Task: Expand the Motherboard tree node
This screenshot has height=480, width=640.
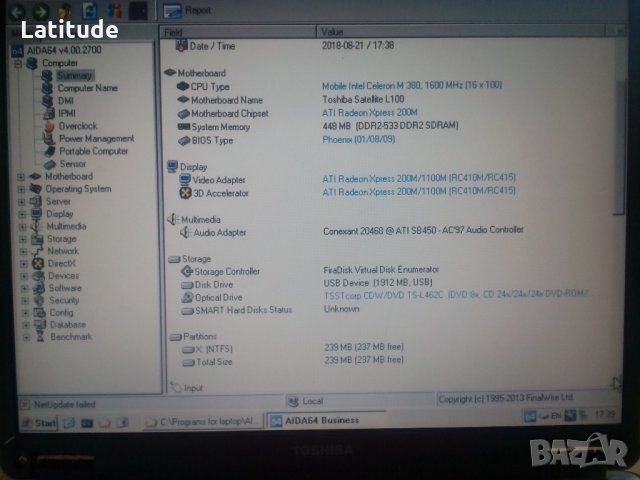Action: tap(21, 177)
